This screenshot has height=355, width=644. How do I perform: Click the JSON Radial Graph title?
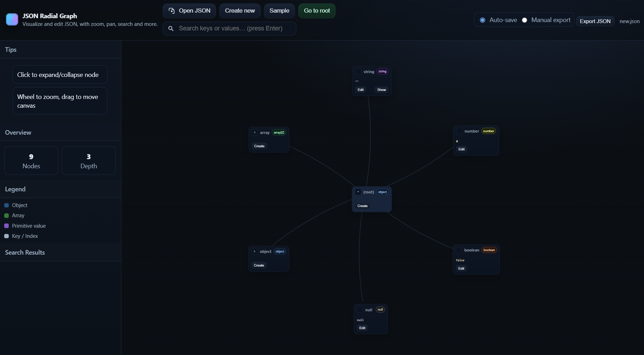click(50, 16)
